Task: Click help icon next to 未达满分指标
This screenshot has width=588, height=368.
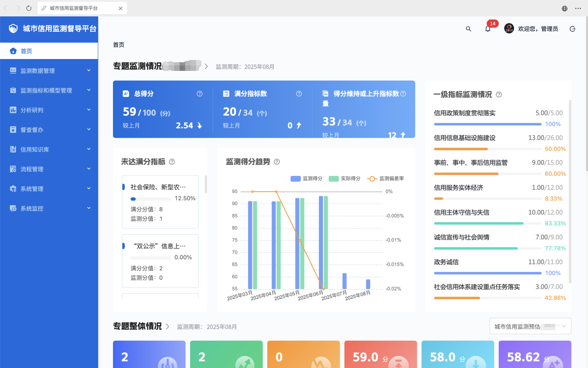Action: coord(172,162)
